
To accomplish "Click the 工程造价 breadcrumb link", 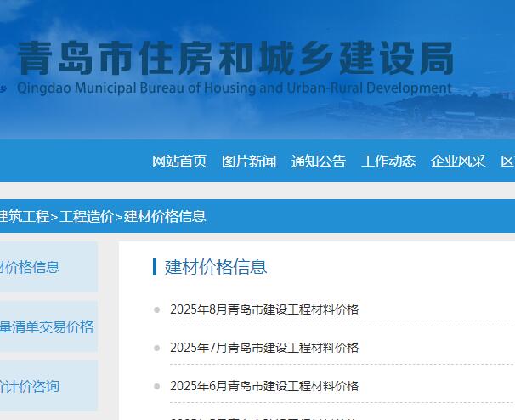I will (x=87, y=216).
